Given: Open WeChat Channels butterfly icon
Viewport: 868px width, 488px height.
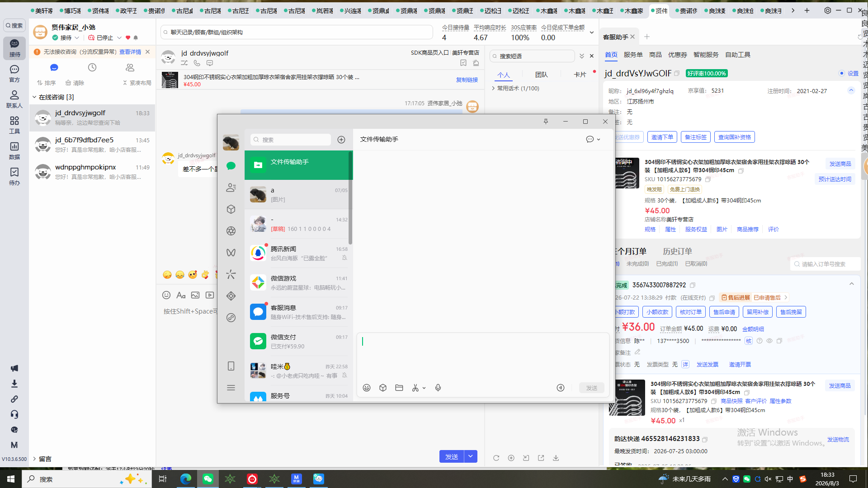Looking at the screenshot, I should pyautogui.click(x=231, y=253).
